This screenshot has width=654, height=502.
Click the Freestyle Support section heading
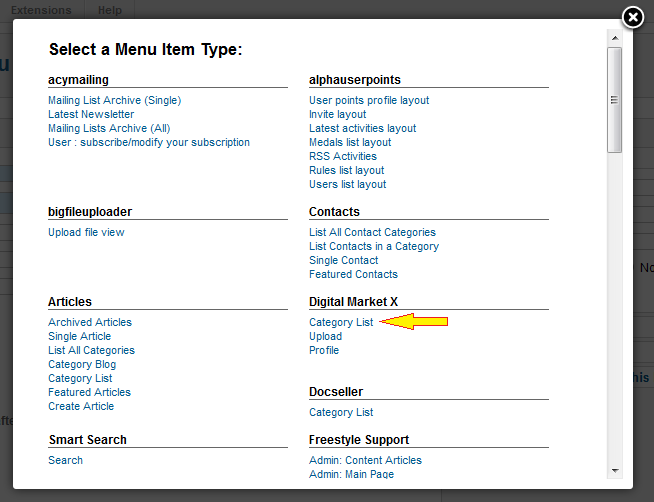(359, 440)
